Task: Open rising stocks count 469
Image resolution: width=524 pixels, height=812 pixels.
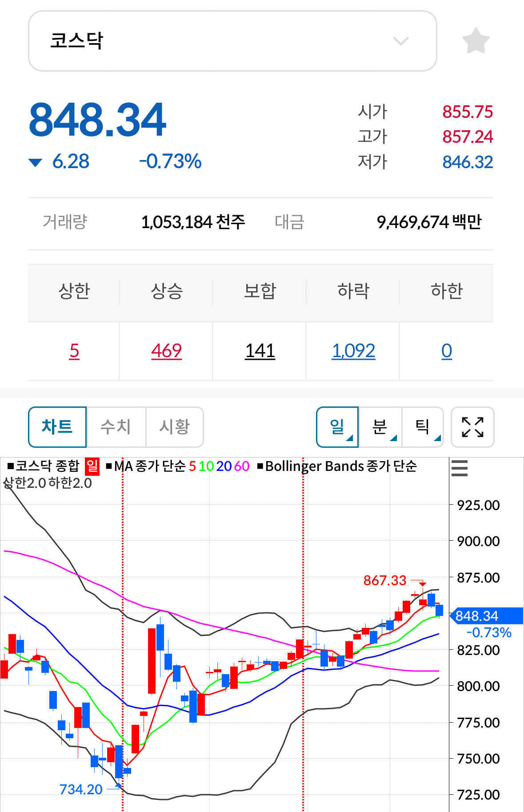Action: click(x=167, y=351)
